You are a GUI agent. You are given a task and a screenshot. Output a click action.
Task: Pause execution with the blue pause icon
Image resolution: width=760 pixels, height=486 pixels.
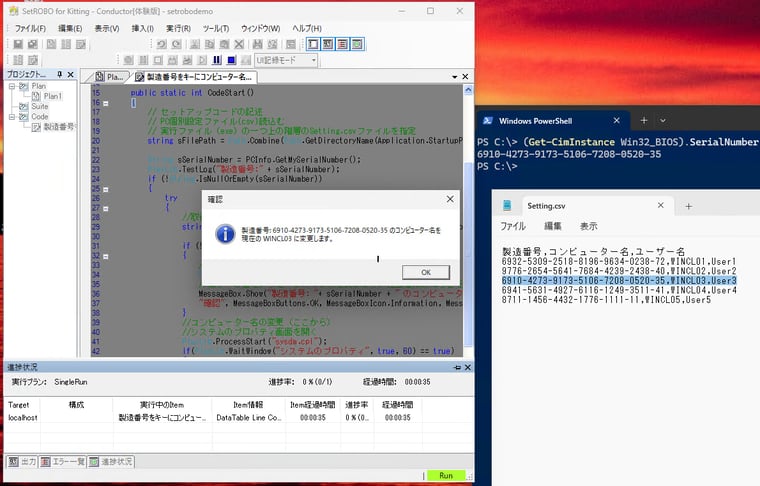click(217, 60)
